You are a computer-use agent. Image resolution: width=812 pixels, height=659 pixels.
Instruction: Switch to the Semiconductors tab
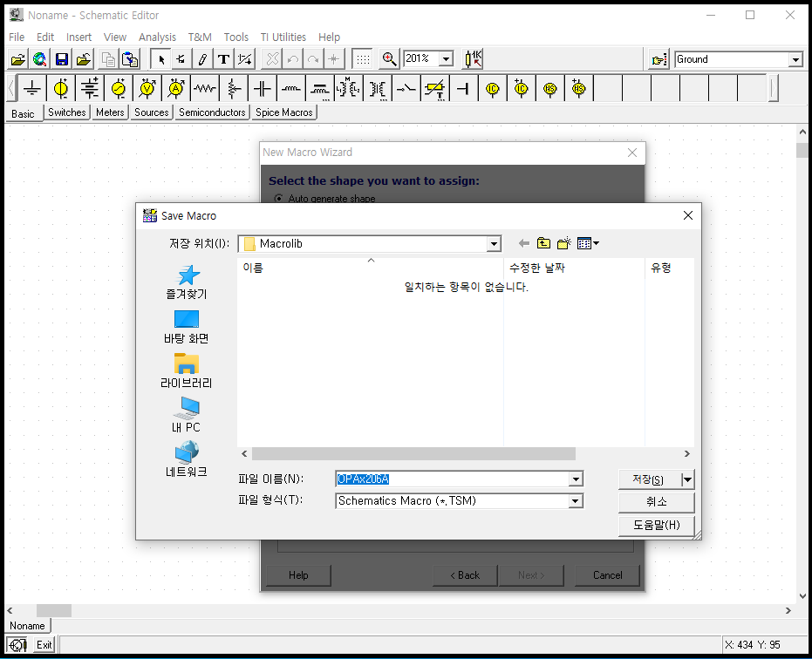coord(212,112)
